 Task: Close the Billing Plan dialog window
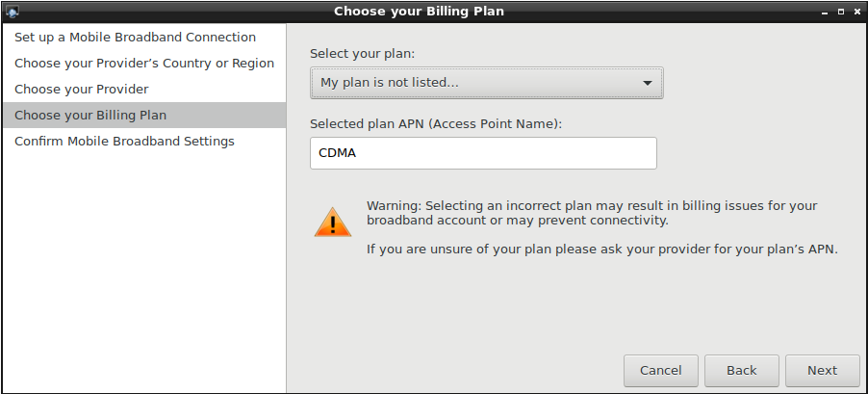tap(856, 12)
